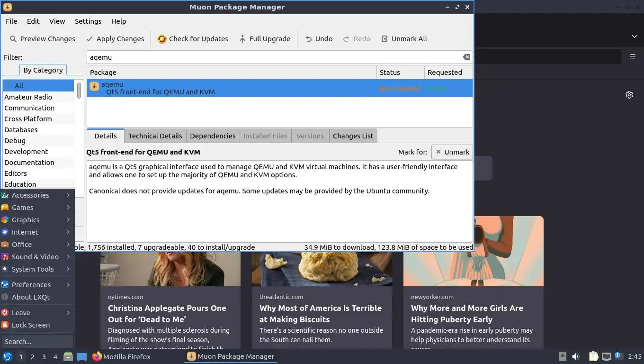Image resolution: width=644 pixels, height=364 pixels.
Task: Click Lock Screen in the LXQt menu
Action: [x=37, y=325]
